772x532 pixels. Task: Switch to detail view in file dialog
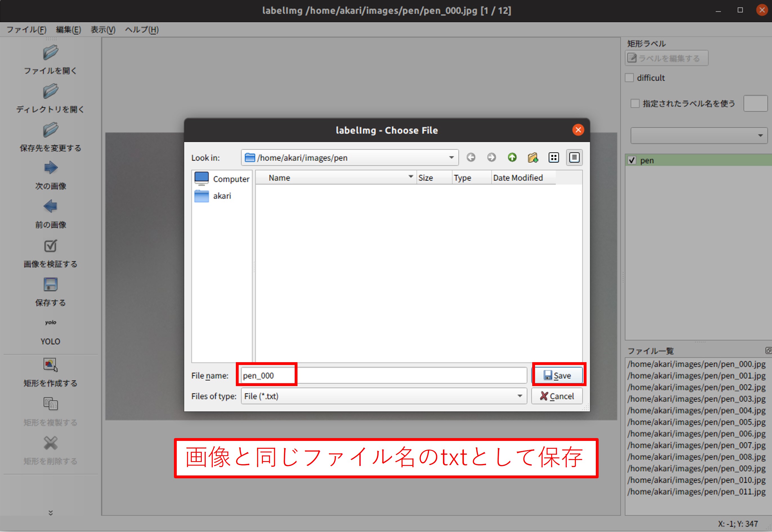coord(574,157)
